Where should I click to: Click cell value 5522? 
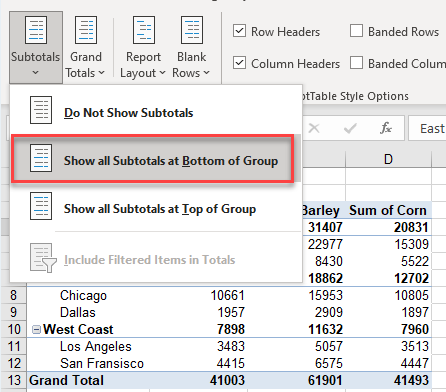415,261
